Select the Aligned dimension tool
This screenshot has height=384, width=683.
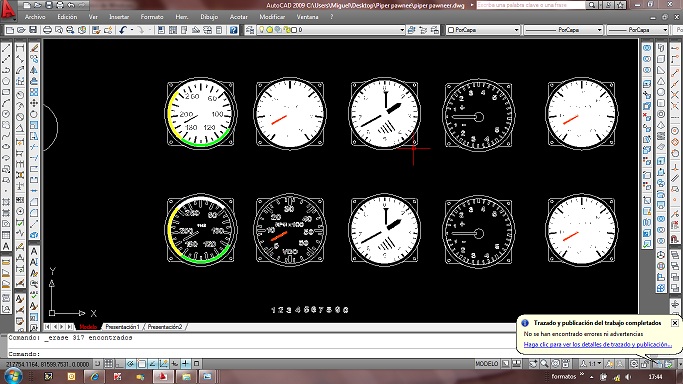pyautogui.click(x=20, y=59)
